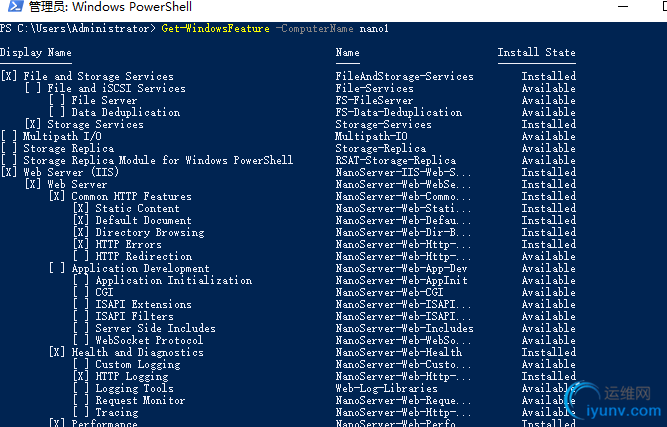Click 'Available' state in the Multipath I/O row
The width and height of the screenshot is (667, 427).
click(549, 136)
